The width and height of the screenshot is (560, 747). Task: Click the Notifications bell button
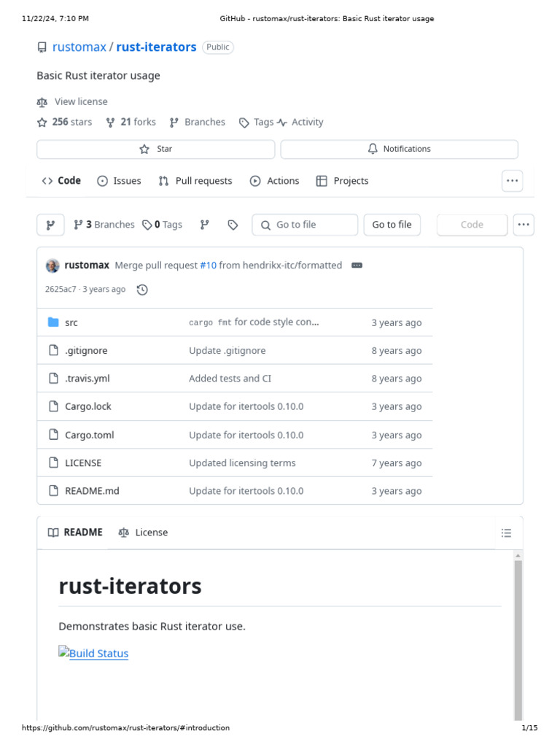(x=399, y=149)
